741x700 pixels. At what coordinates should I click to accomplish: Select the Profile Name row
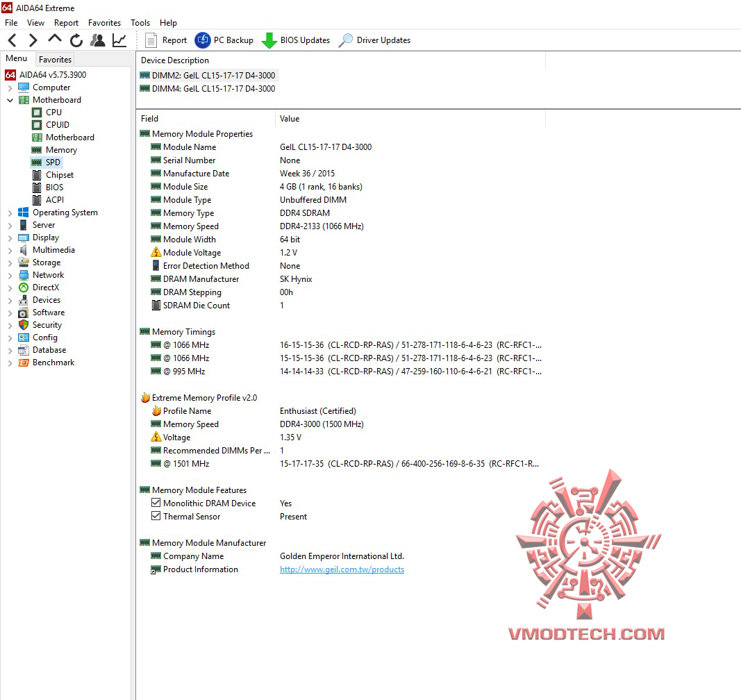coord(340,410)
